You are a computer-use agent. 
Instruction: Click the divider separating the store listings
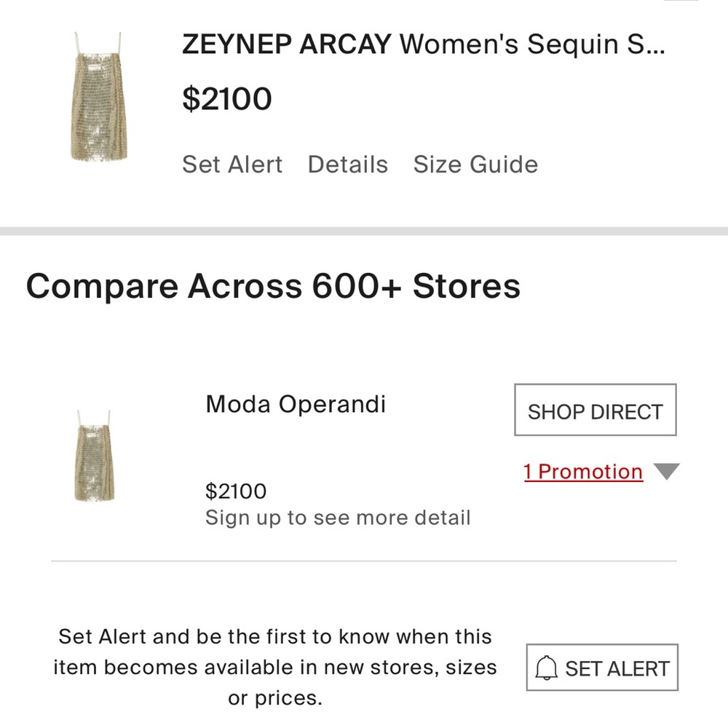(x=364, y=561)
